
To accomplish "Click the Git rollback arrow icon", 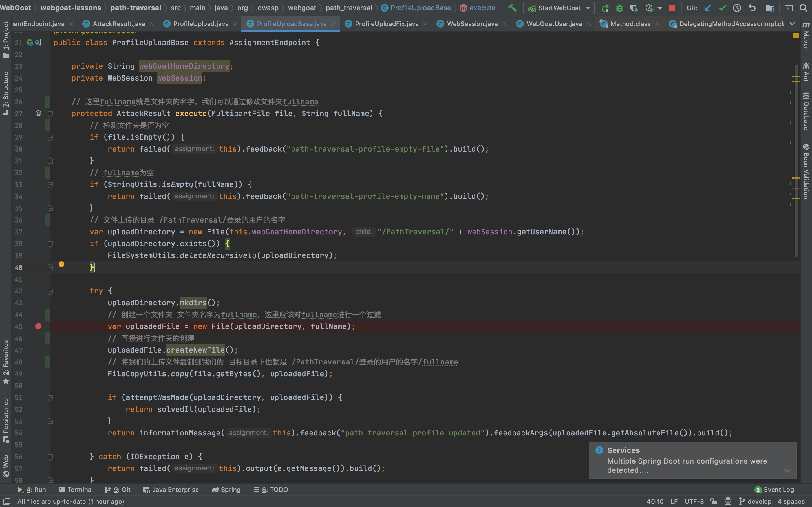I will tap(752, 8).
